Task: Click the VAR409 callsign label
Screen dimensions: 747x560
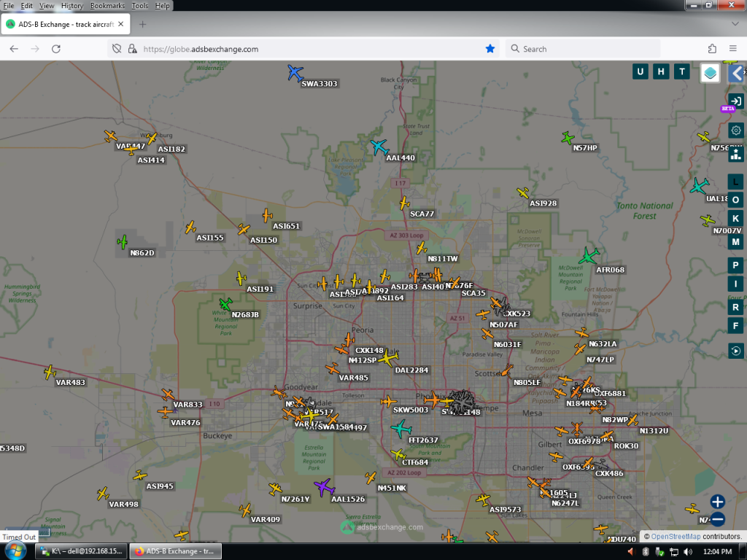Action: (266, 519)
